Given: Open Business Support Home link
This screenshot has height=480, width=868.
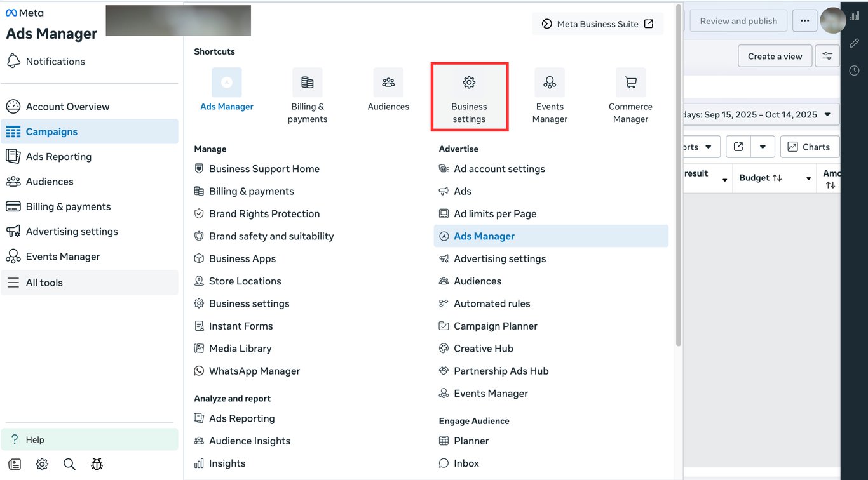Looking at the screenshot, I should (257, 169).
